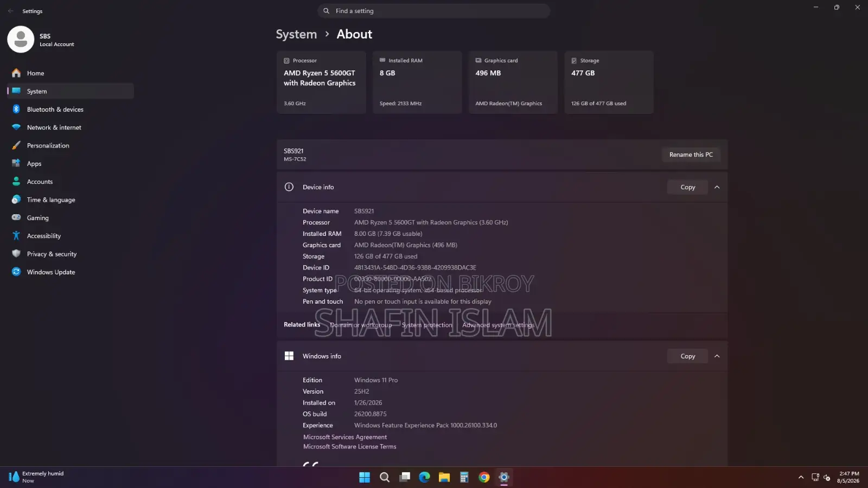Click the Find a setting search box

[x=434, y=11]
